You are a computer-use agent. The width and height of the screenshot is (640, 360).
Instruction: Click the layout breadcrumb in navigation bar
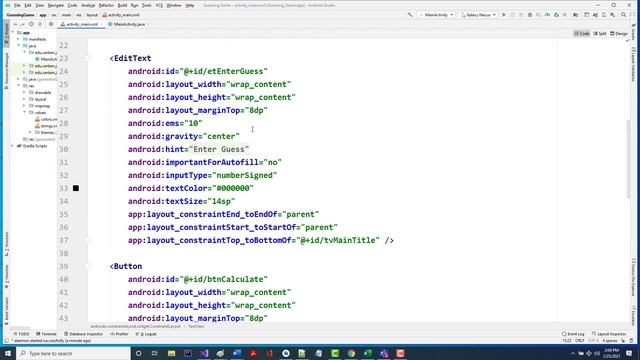pos(92,15)
